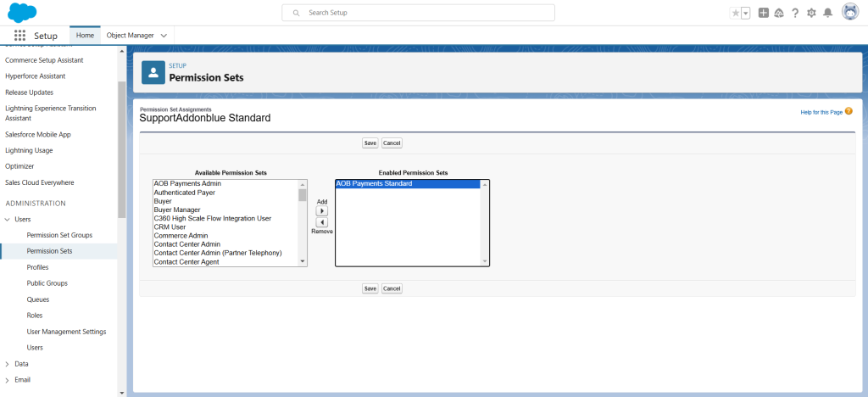
Task: Open Optimizer in sidebar
Action: [x=19, y=166]
